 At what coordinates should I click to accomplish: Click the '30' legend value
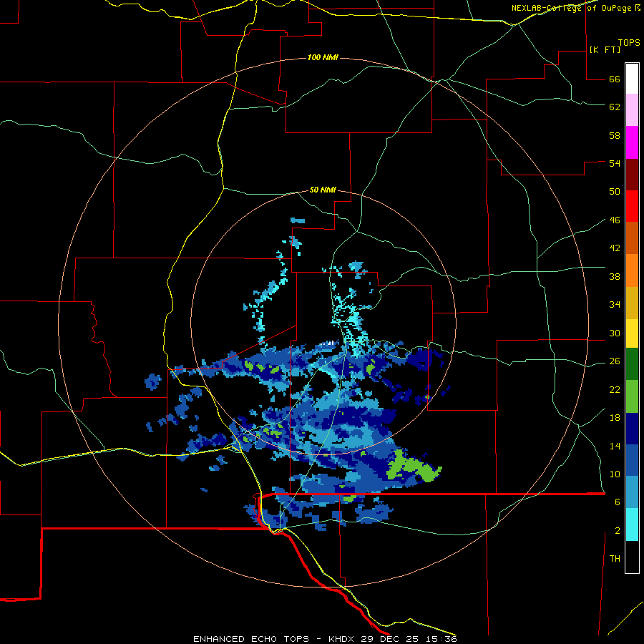[x=615, y=333]
